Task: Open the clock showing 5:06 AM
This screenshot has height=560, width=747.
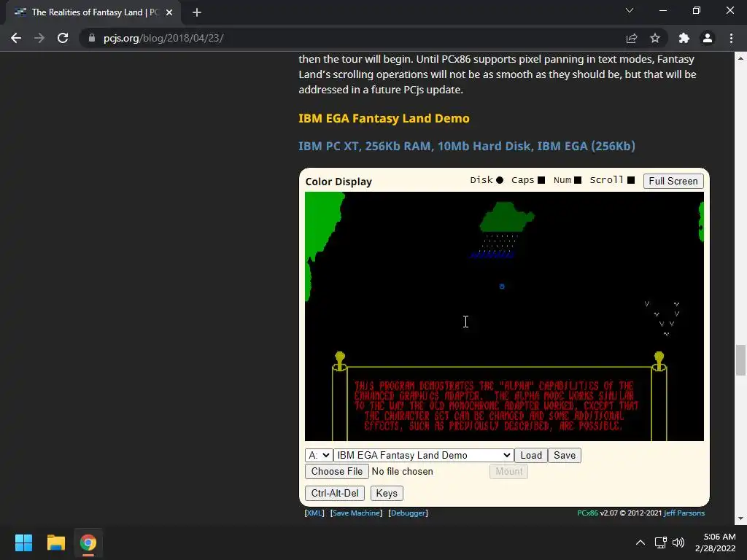Action: [x=715, y=542]
